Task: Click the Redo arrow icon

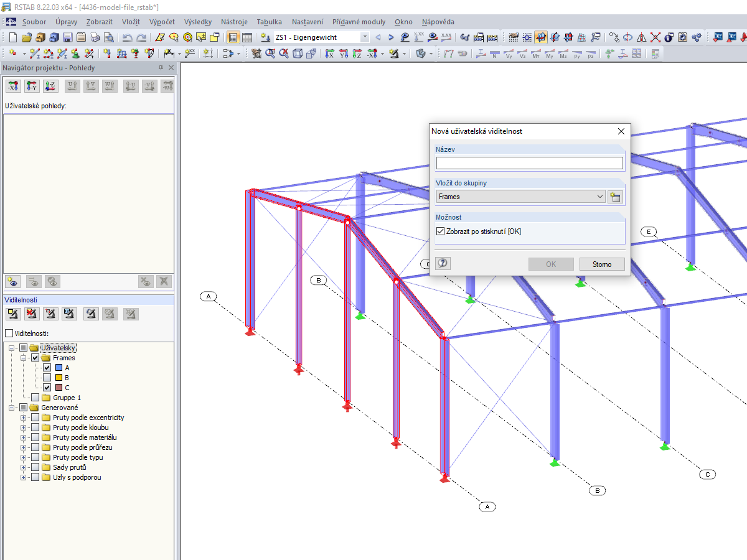Action: tap(141, 37)
